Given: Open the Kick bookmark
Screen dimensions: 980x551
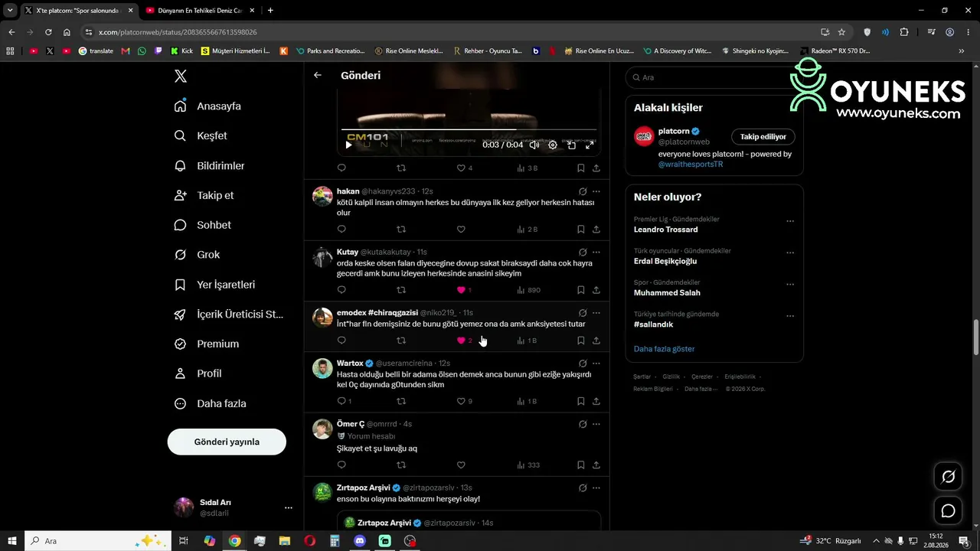Looking at the screenshot, I should point(181,51).
